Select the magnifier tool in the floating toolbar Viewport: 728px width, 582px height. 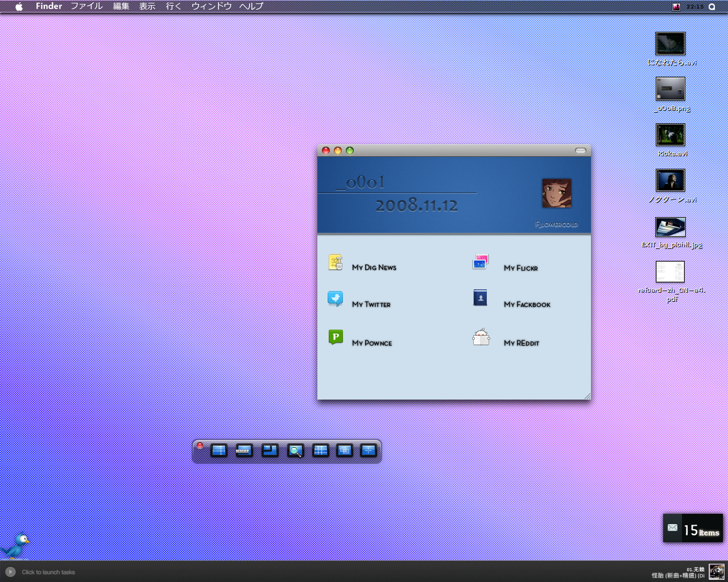[x=295, y=451]
